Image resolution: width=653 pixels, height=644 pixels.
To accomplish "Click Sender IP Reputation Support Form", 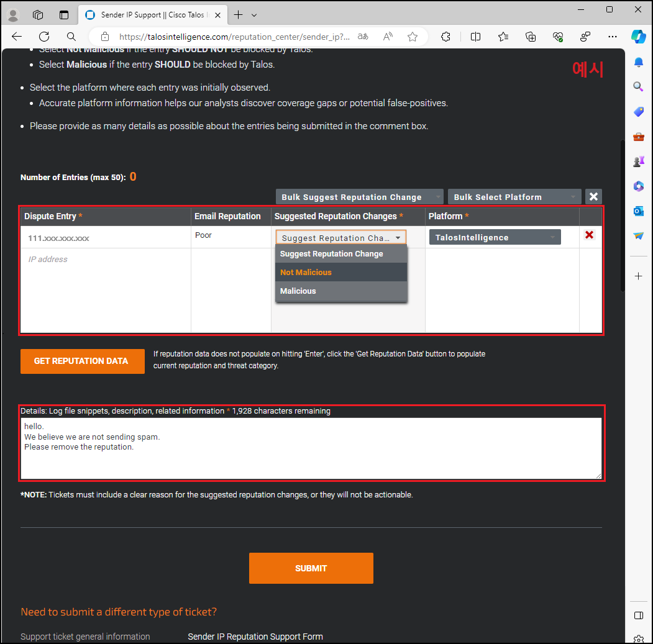I will tap(255, 637).
